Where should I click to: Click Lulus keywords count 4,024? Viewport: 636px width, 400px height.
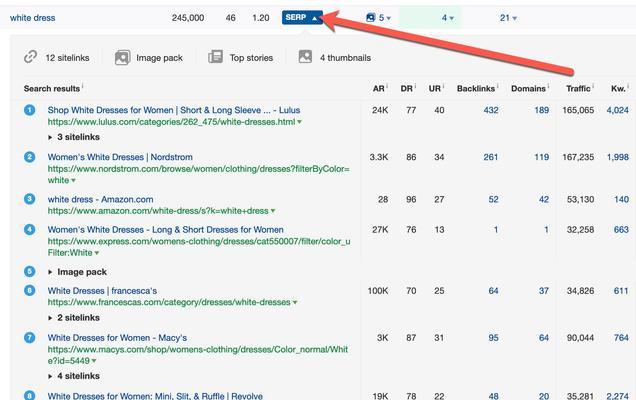coord(618,110)
